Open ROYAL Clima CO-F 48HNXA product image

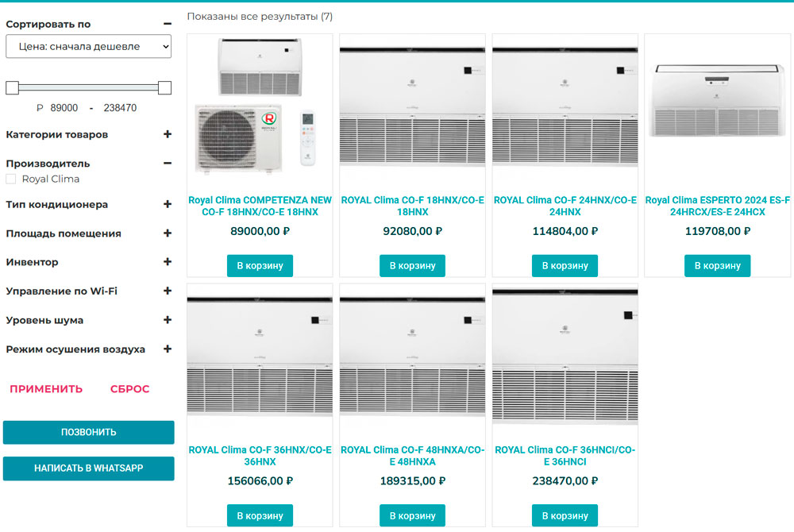(412, 357)
